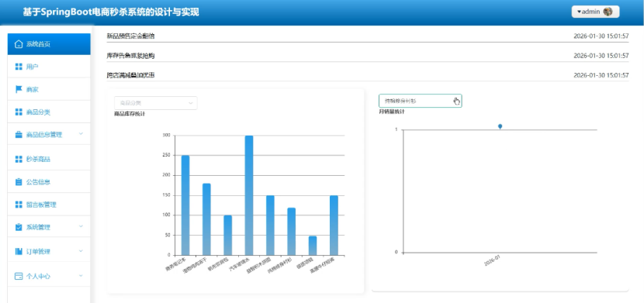Open the 商品分类 sidebar menu item
This screenshot has height=303, width=644.
tap(49, 112)
